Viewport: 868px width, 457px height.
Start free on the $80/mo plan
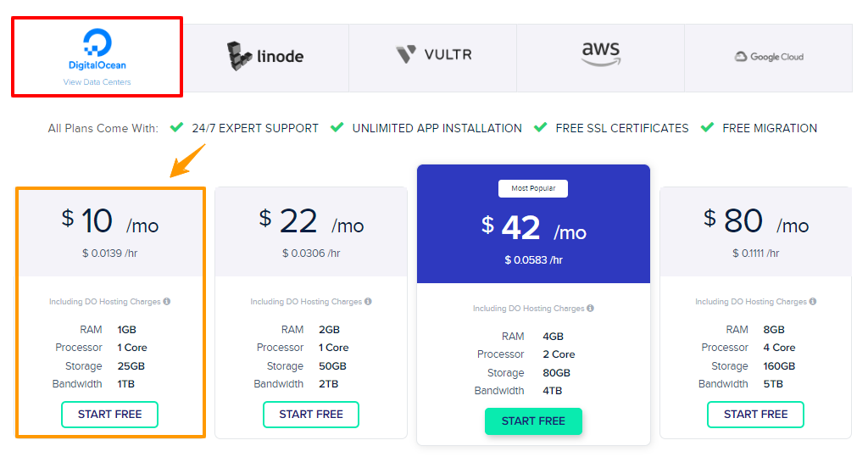(755, 415)
